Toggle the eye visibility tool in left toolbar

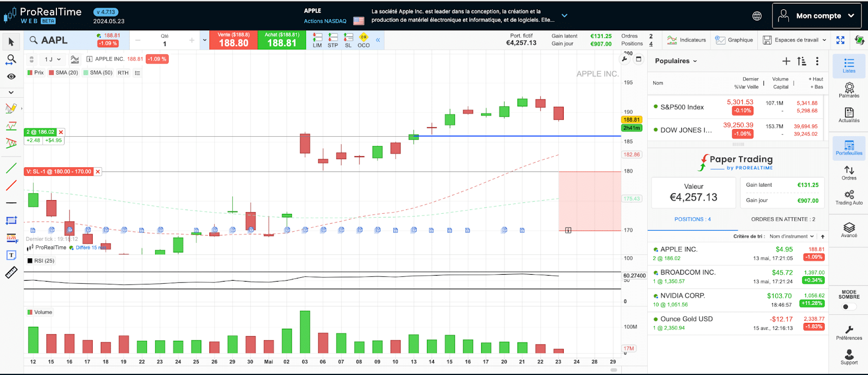(x=11, y=77)
